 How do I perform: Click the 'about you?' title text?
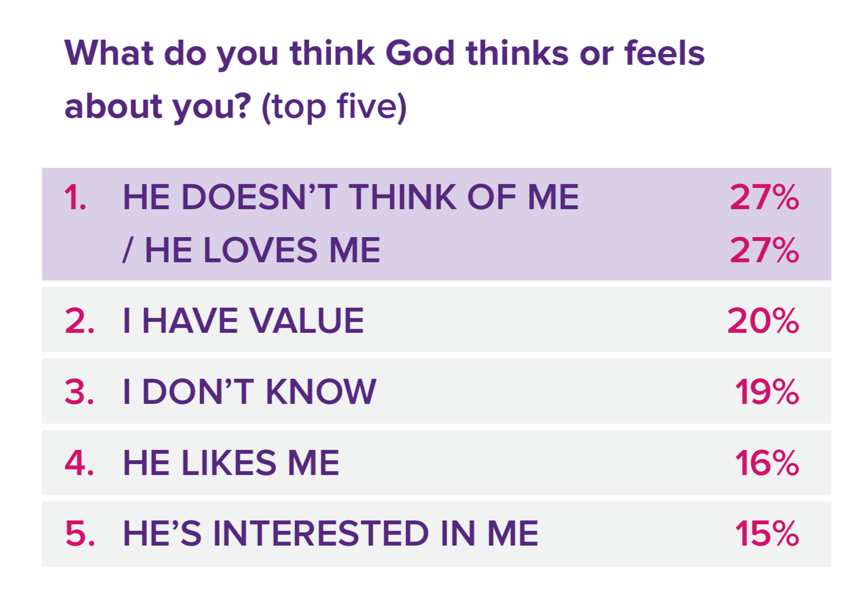coord(158,107)
